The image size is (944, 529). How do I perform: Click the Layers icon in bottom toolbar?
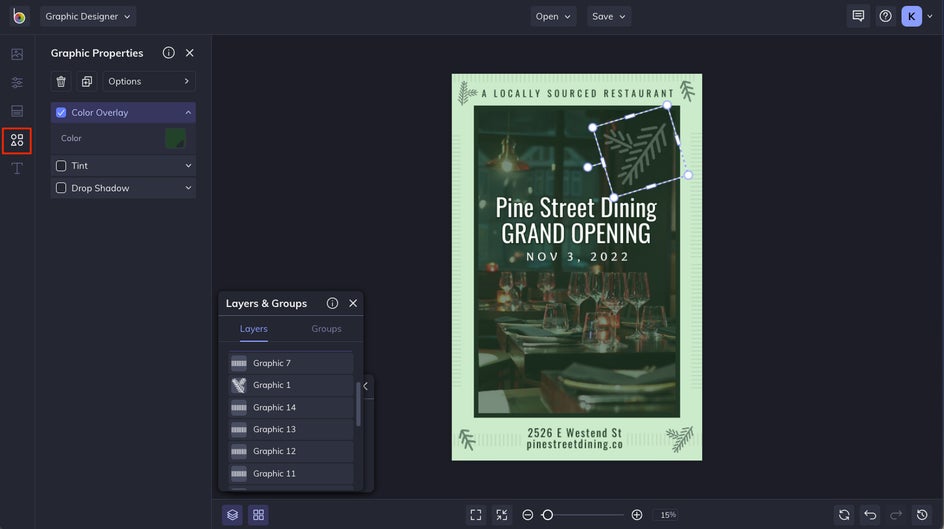point(232,515)
